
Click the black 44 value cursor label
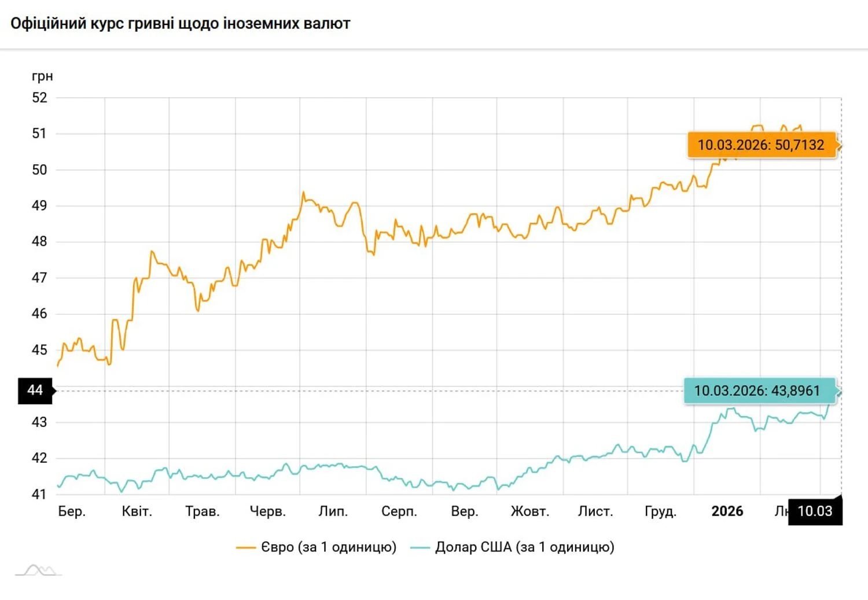[x=35, y=391]
